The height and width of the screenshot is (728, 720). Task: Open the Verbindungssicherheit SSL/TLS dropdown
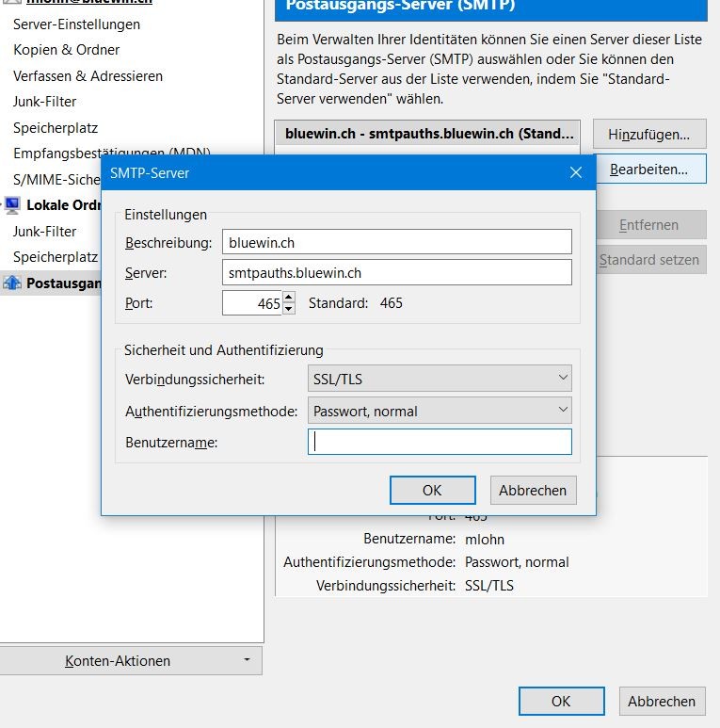(x=440, y=379)
